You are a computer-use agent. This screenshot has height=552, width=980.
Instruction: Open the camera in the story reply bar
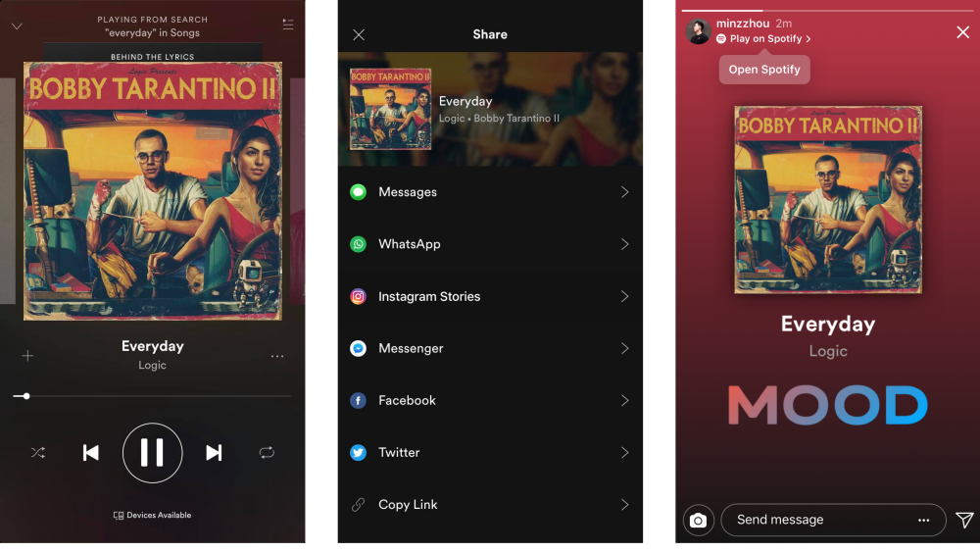[698, 520]
